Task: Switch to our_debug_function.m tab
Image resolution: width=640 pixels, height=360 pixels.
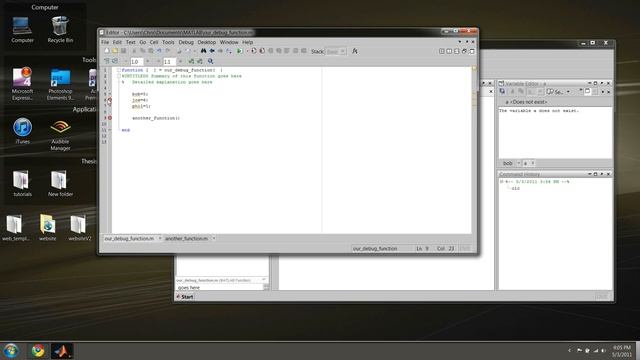Action: [x=129, y=238]
